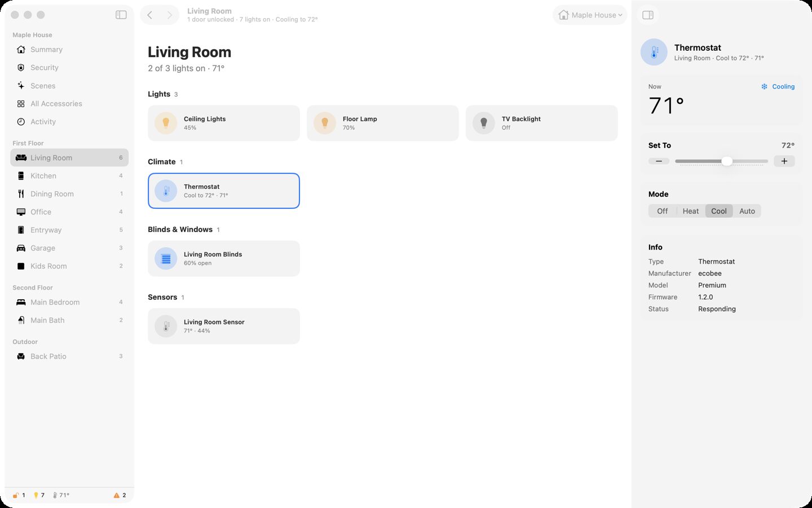Increase set temperature with plus button
The image size is (812, 508).
click(784, 161)
